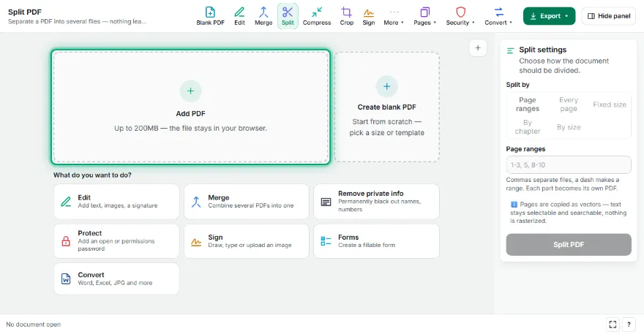Click the plus icon for Create blank PDF
Viewport: 644px width, 334px height.
click(x=387, y=86)
